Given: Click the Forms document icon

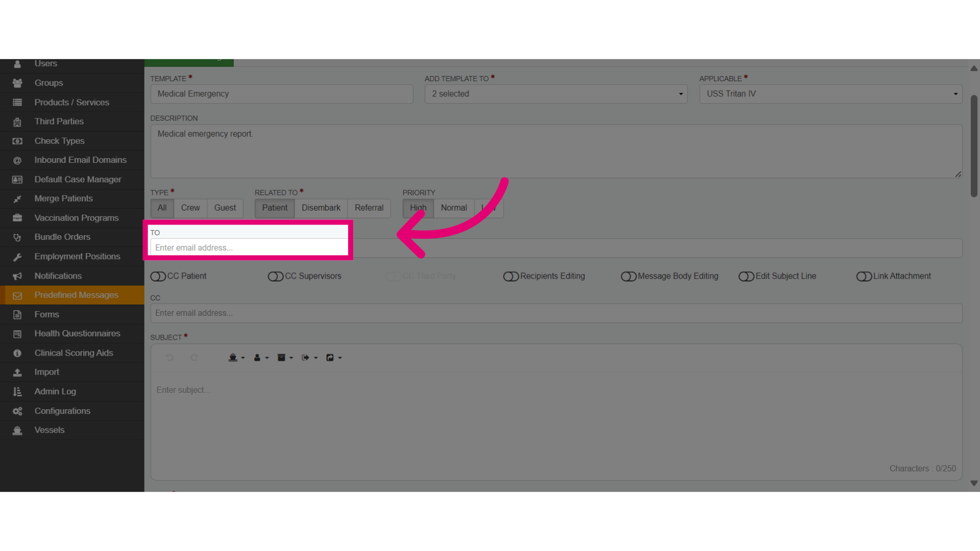Looking at the screenshot, I should point(17,315).
